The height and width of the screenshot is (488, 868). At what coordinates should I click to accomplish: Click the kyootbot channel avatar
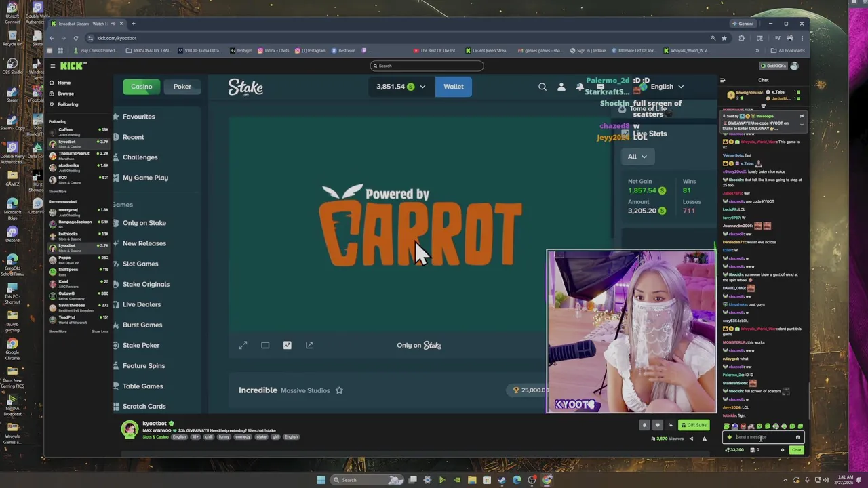click(x=129, y=429)
